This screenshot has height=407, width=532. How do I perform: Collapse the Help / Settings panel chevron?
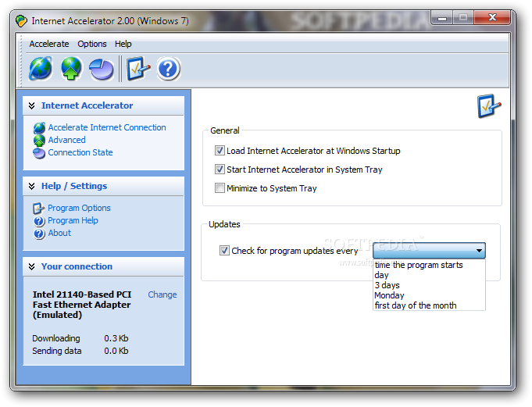[31, 186]
